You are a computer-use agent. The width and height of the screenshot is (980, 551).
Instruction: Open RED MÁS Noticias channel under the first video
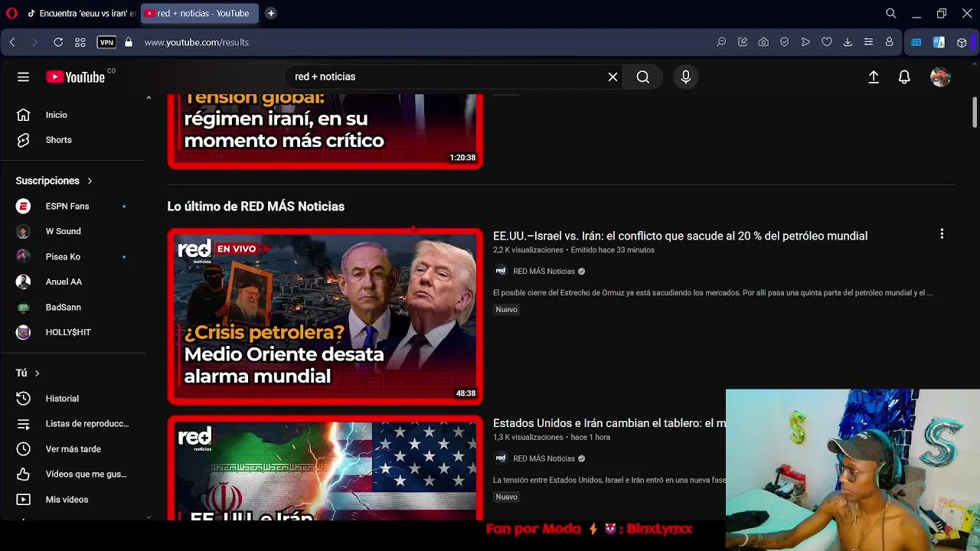coord(544,271)
